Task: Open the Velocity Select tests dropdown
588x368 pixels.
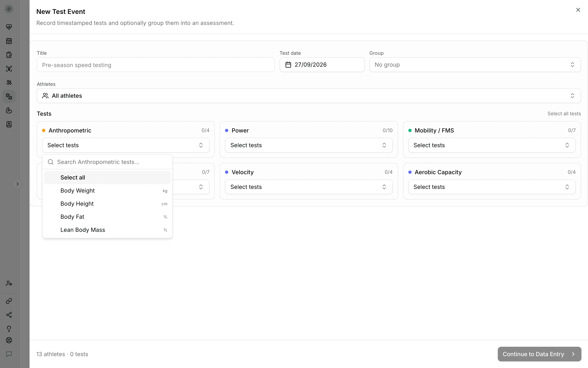Action: tap(308, 187)
